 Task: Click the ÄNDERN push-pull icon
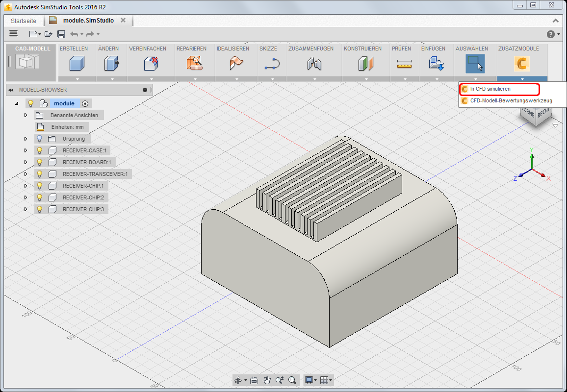click(x=111, y=63)
